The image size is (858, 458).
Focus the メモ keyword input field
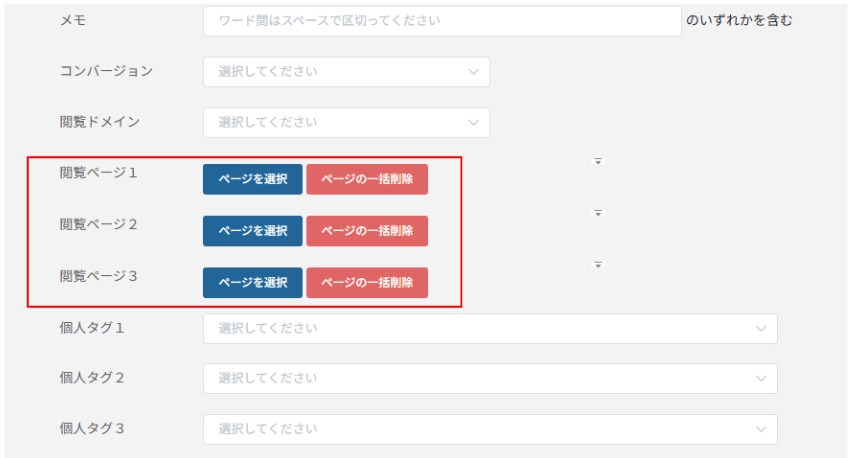[x=442, y=21]
